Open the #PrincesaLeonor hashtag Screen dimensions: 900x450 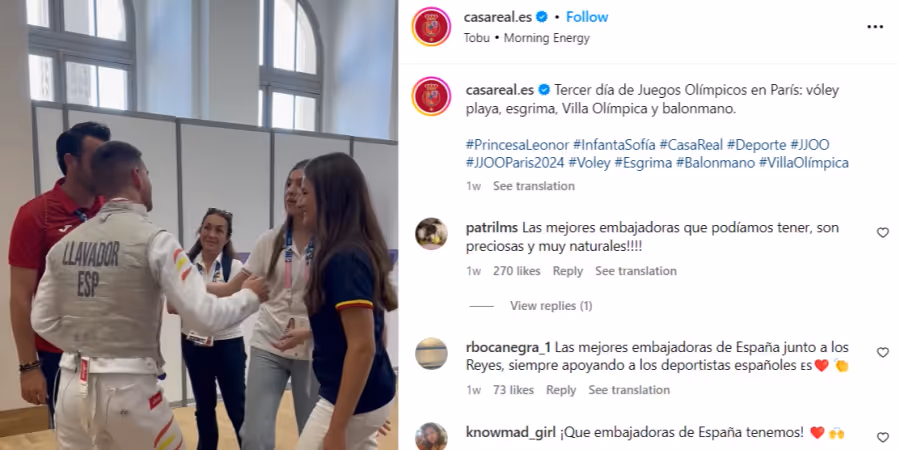click(517, 145)
